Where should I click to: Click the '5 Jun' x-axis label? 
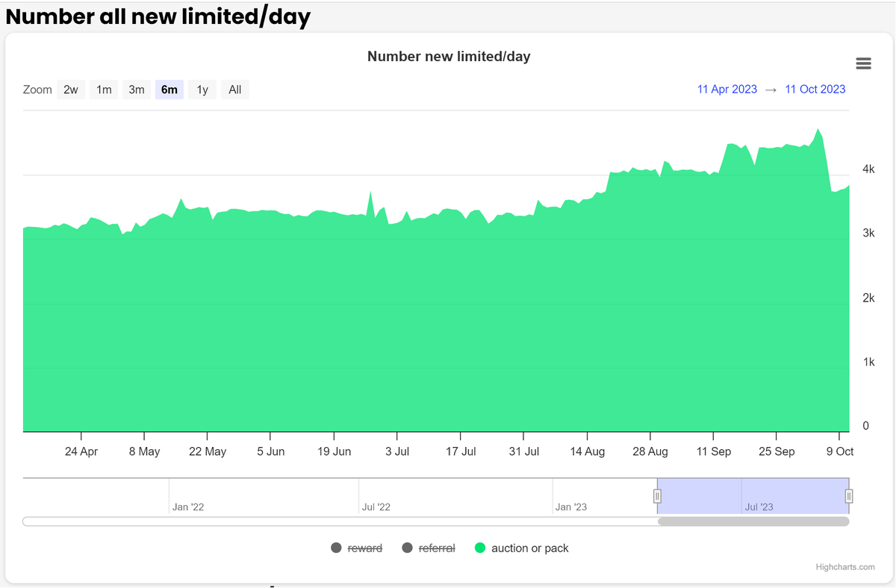[270, 451]
